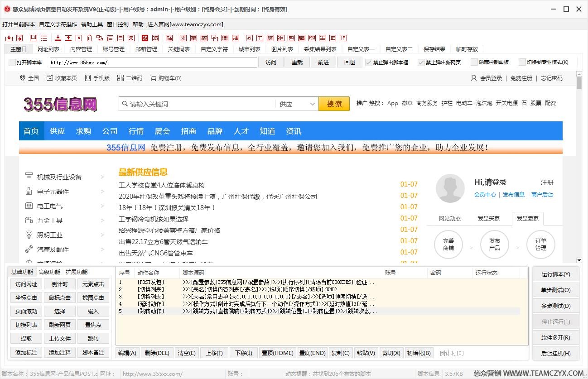Viewport: 588px width, 379px height.
Task: Open the 公司 navigation item
Action: [110, 131]
